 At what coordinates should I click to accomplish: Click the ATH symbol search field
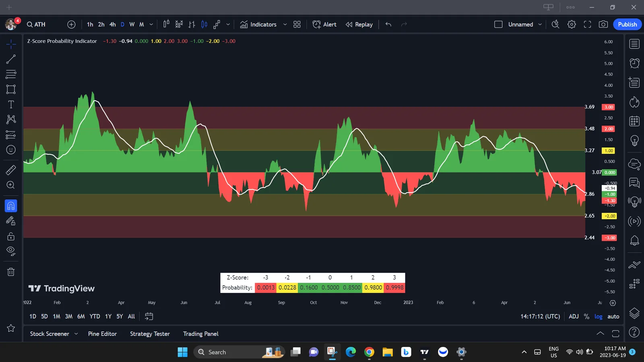36,25
